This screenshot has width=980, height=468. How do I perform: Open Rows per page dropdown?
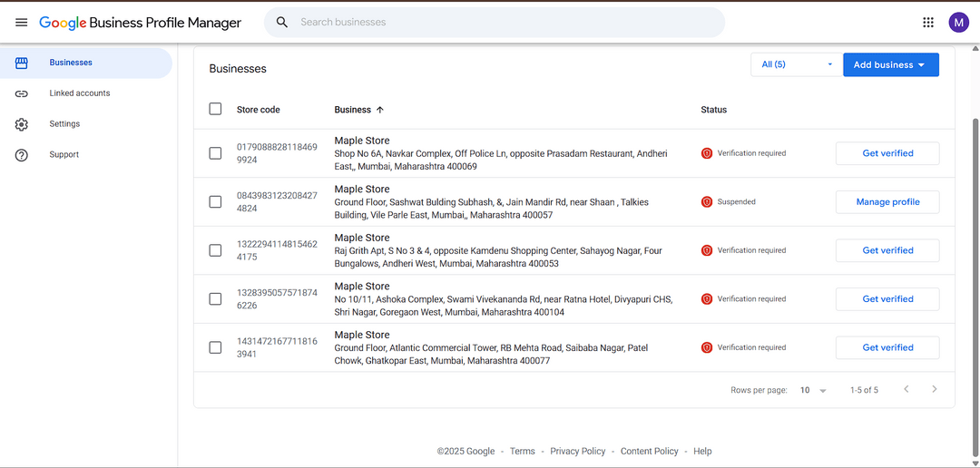(x=813, y=390)
